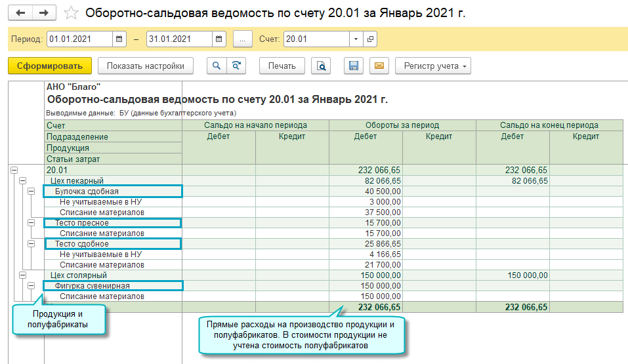Click debit turnover cell 21 700,00
The image size is (628, 364).
tap(366, 265)
